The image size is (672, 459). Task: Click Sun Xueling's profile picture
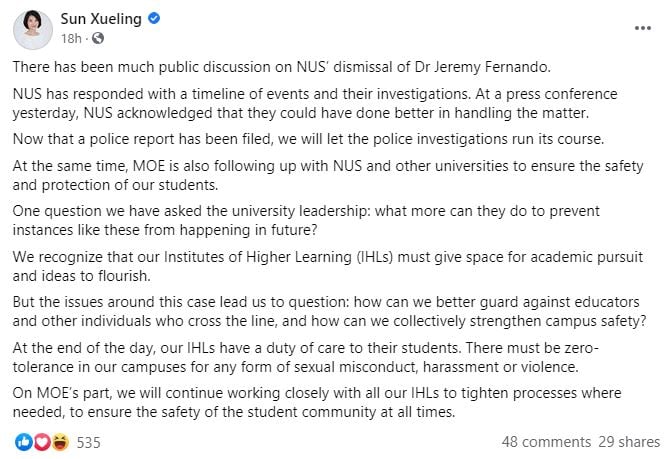33,30
